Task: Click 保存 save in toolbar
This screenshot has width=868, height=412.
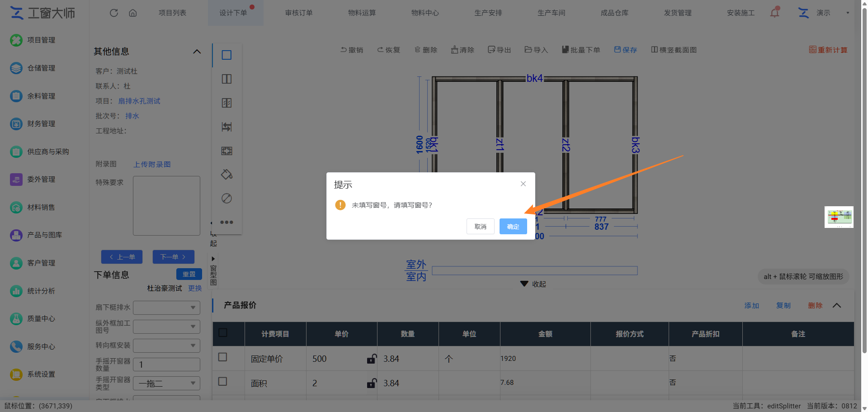Action: 626,50
